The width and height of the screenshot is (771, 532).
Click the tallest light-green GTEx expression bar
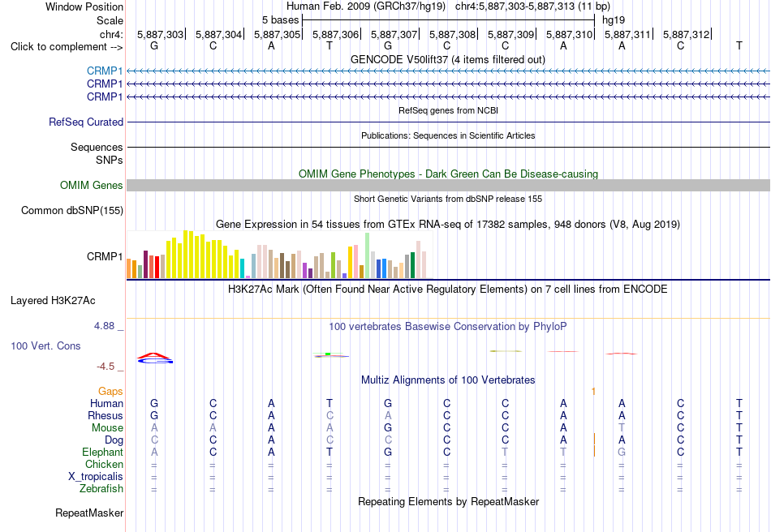pyautogui.click(x=368, y=256)
